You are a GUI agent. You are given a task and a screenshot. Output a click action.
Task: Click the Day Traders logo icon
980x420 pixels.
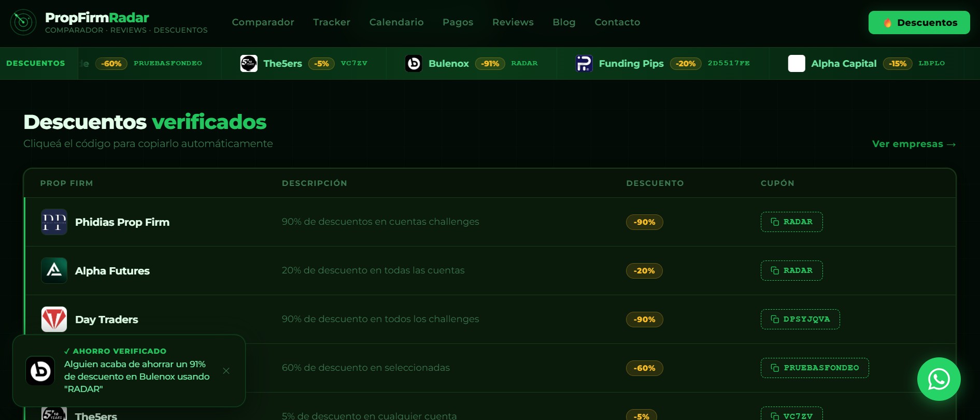[x=54, y=320]
